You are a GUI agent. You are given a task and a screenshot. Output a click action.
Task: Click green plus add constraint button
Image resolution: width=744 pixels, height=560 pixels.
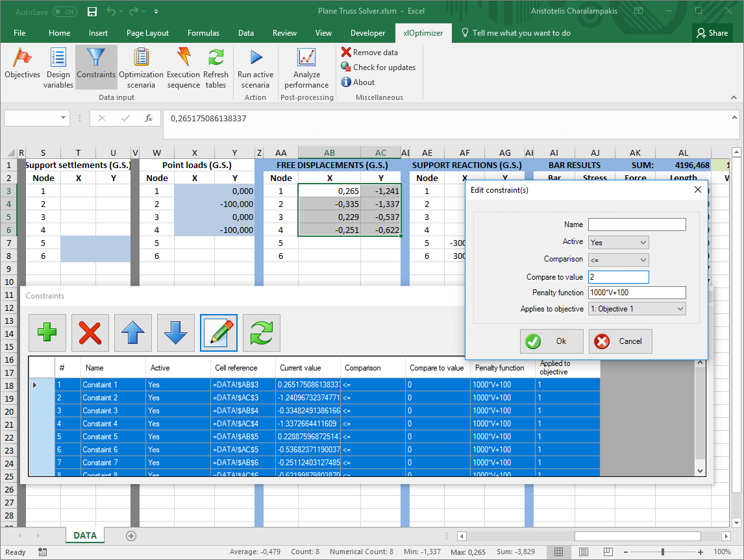click(x=47, y=333)
